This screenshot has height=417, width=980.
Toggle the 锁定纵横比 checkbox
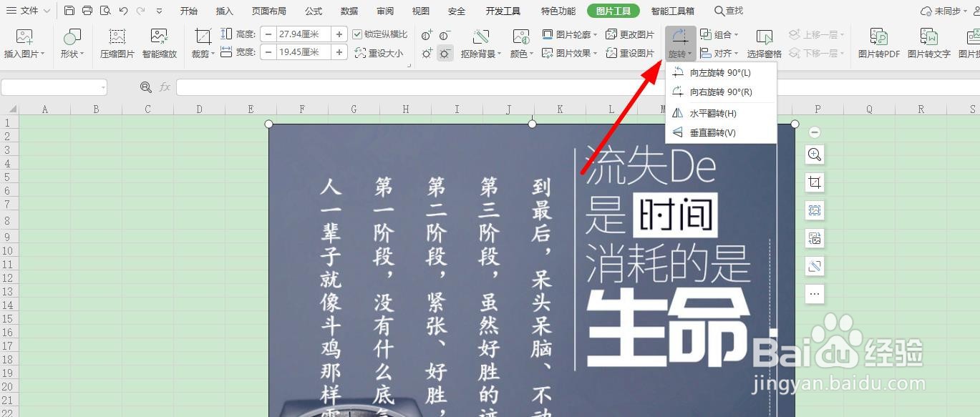tap(358, 34)
